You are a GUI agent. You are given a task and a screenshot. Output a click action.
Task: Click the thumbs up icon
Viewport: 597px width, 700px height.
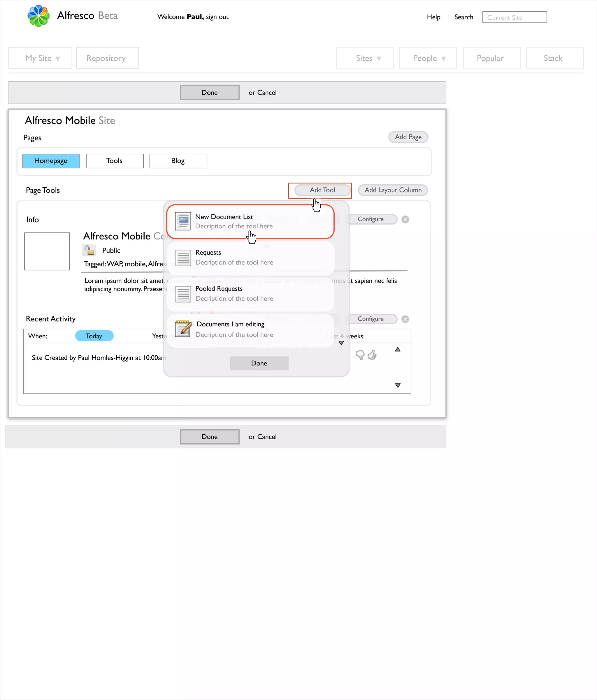pyautogui.click(x=372, y=355)
